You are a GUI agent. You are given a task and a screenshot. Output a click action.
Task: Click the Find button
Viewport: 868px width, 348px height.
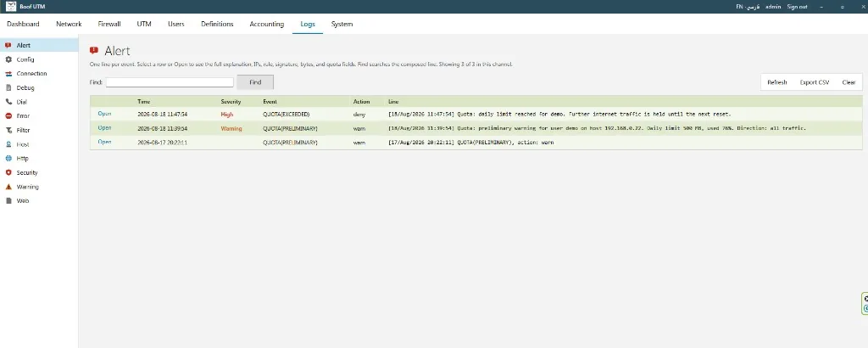(255, 82)
